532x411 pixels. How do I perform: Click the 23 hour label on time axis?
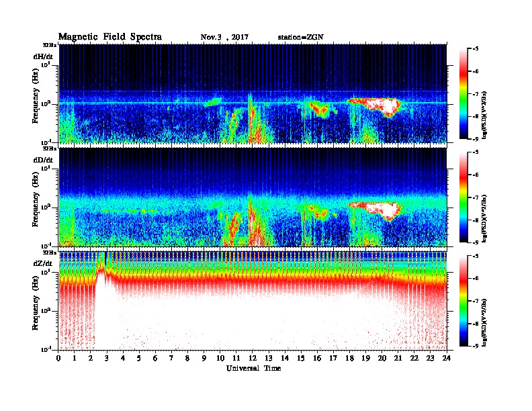pyautogui.click(x=431, y=359)
